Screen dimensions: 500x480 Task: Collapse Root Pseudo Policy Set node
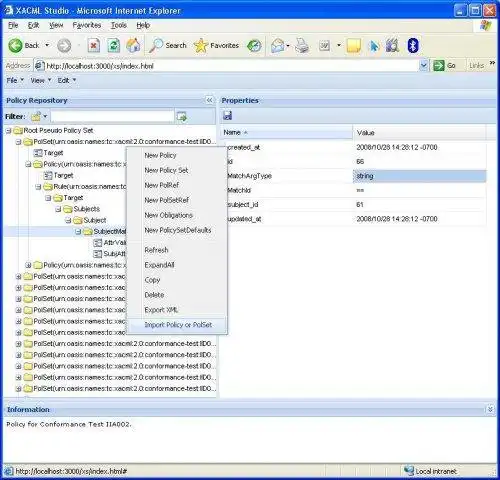tap(9, 131)
